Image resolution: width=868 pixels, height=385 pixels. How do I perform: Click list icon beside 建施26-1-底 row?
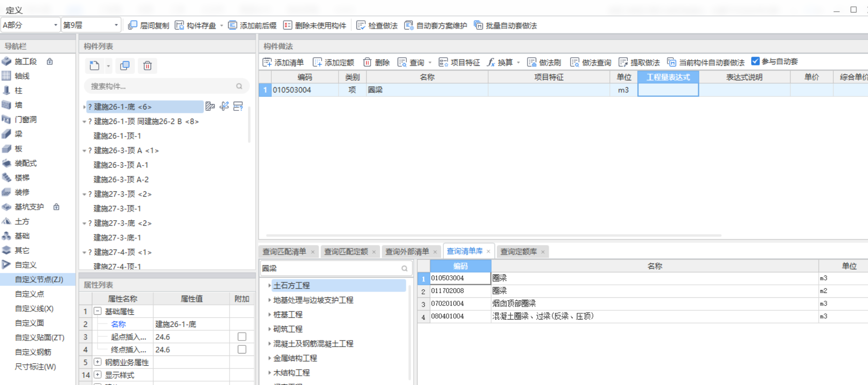[238, 107]
